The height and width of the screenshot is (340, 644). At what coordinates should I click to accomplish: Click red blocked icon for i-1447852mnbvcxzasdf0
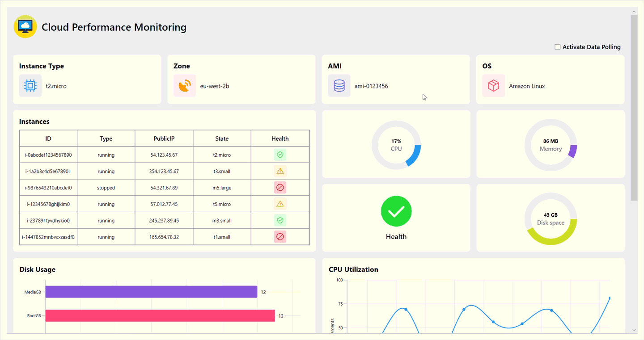click(x=280, y=237)
